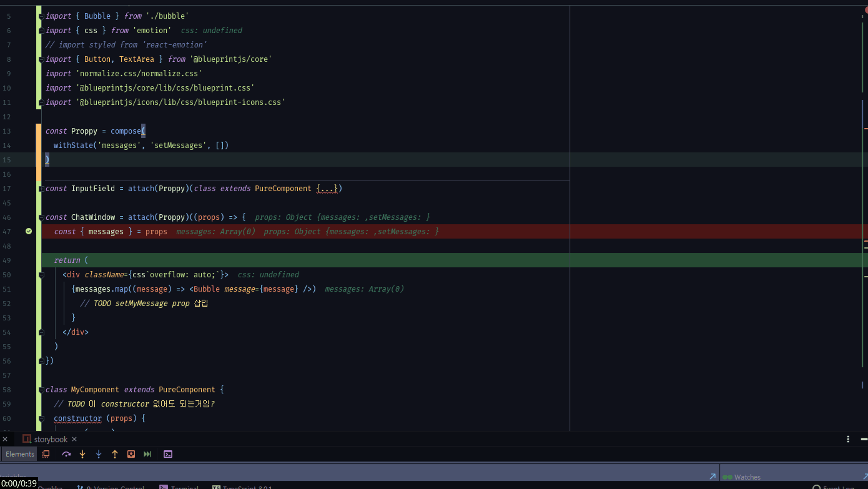Click the 'Bubble' JSX tag on line 51

pos(207,289)
